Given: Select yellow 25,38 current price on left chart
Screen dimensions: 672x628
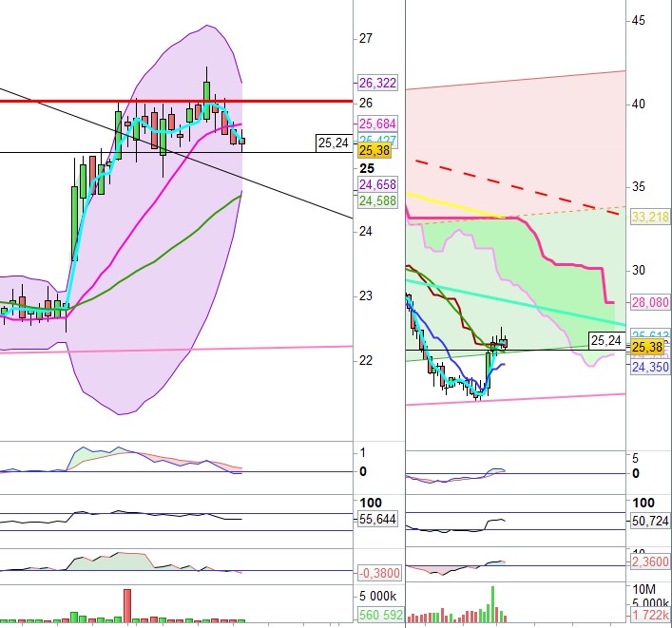Looking at the screenshot, I should click(371, 150).
